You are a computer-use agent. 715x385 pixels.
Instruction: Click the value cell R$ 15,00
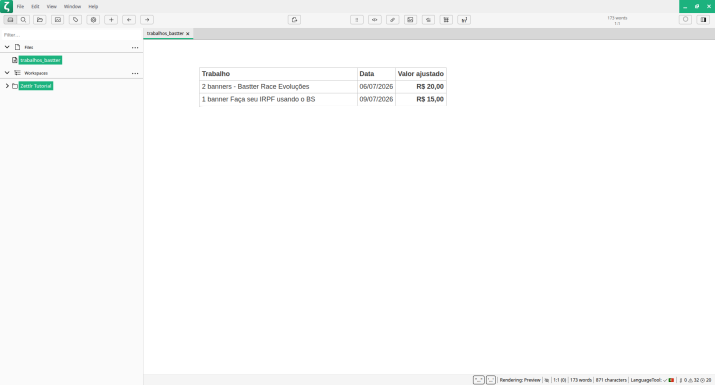(420, 99)
